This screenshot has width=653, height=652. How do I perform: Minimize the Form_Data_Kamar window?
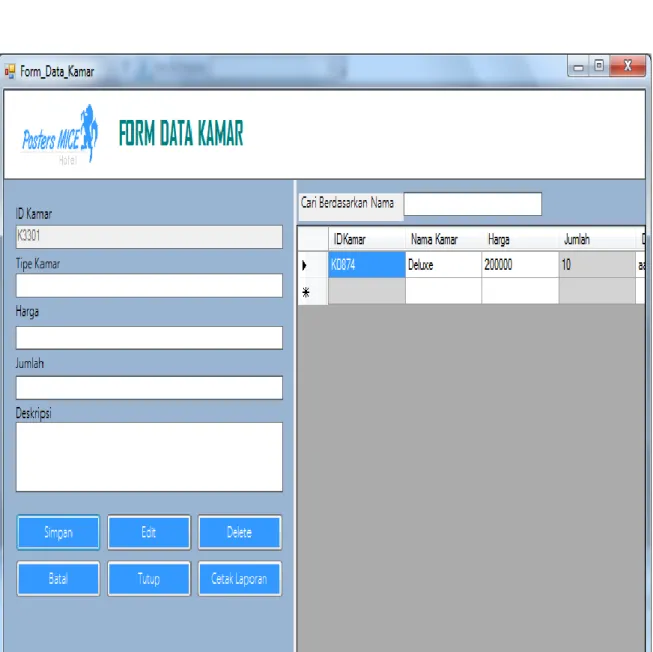coord(578,67)
